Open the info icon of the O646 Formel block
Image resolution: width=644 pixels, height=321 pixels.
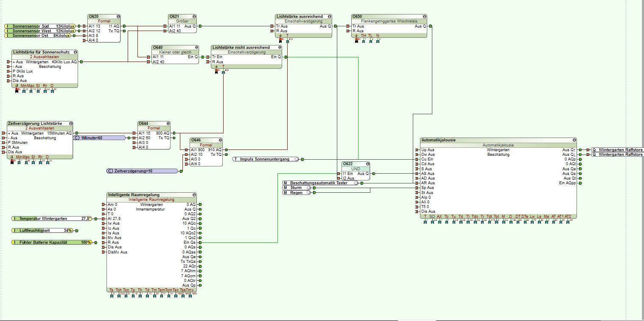[x=219, y=140]
